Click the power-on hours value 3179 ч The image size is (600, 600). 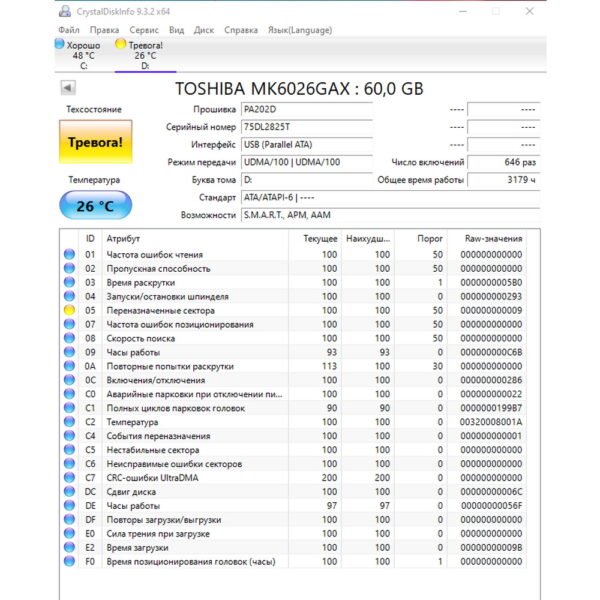(504, 180)
